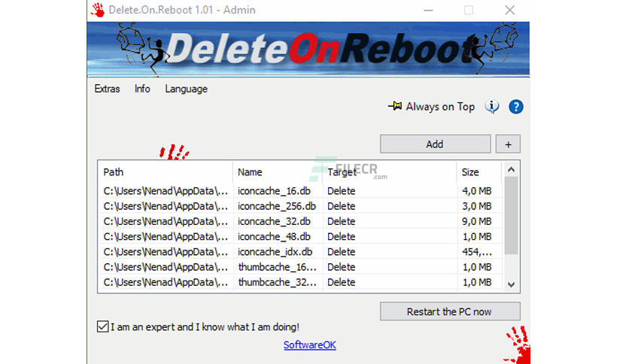Open the SoftwareOK link
Viewport: 629px width, 364px height.
coord(310,344)
